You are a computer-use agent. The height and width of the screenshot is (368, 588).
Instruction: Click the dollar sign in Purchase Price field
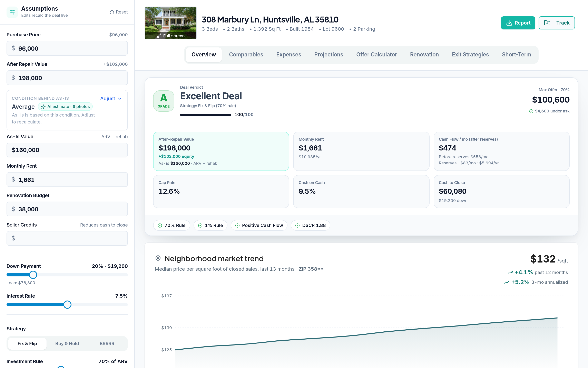(13, 48)
